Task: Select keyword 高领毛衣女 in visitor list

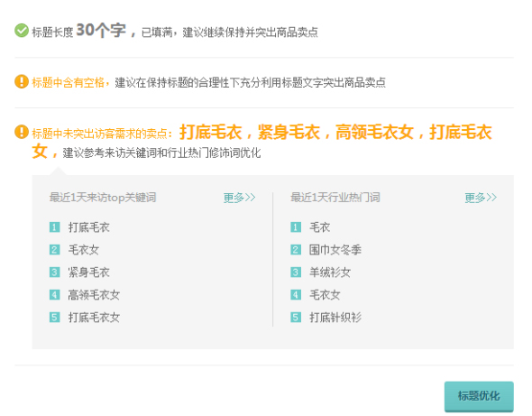Action: point(94,295)
